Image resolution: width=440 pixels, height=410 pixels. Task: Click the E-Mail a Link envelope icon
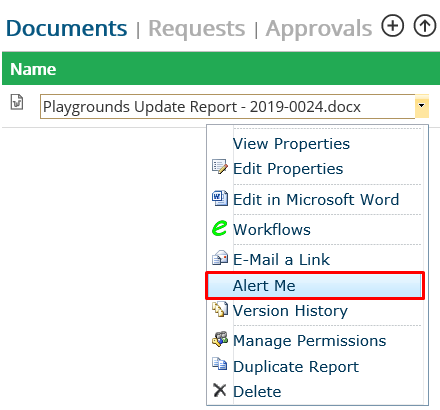(x=220, y=258)
